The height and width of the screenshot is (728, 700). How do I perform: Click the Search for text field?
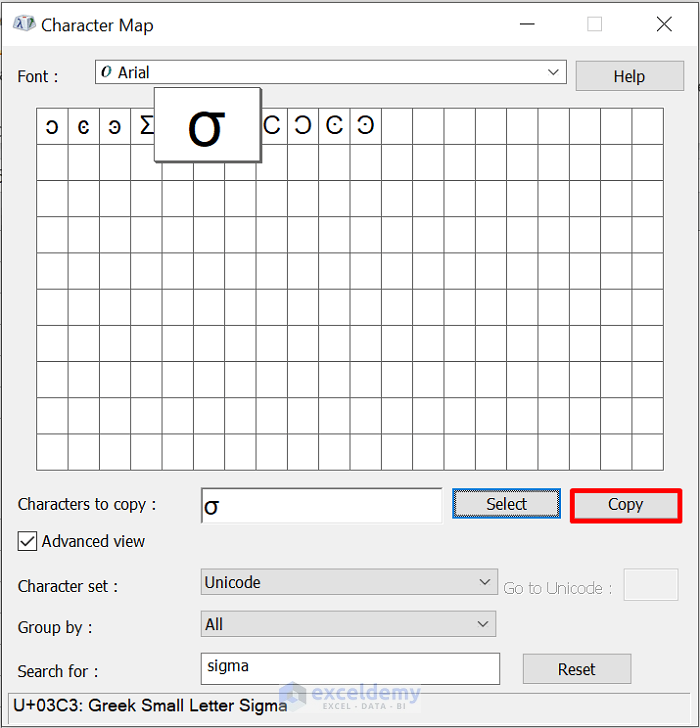[x=350, y=667]
